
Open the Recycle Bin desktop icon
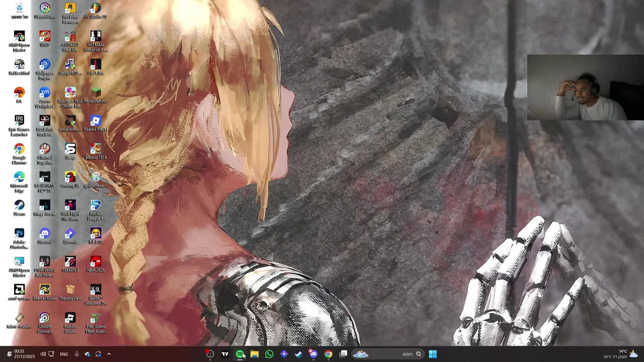point(19,11)
